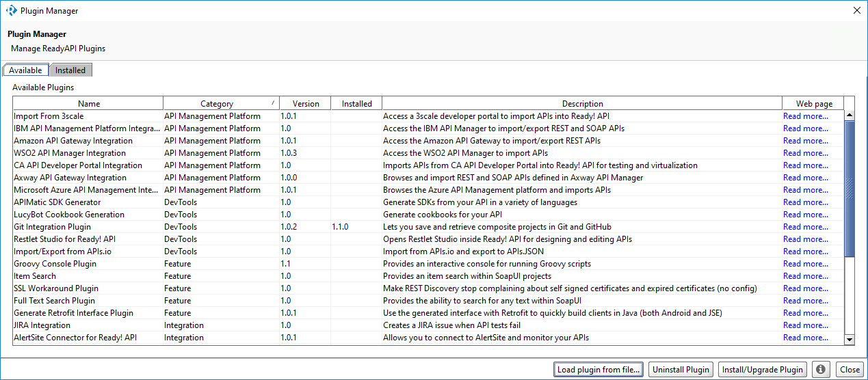
Task: Select Restlet Studio for Ready! API
Action: point(428,239)
